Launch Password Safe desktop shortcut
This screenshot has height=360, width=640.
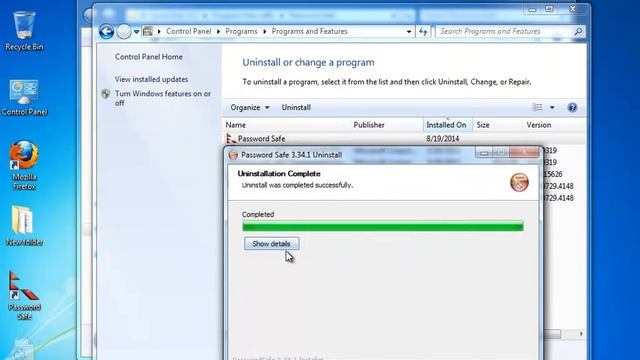click(24, 296)
